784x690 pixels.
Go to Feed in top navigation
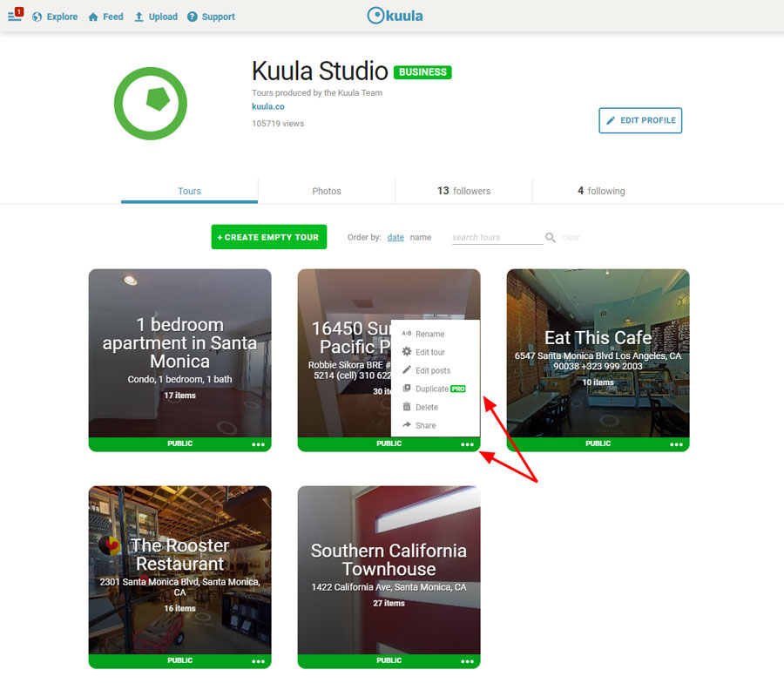tap(105, 17)
